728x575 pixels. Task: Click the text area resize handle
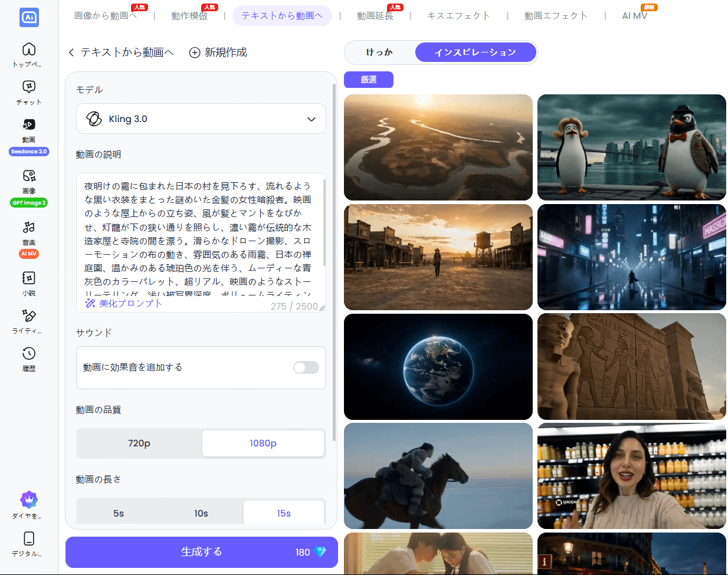coord(322,307)
